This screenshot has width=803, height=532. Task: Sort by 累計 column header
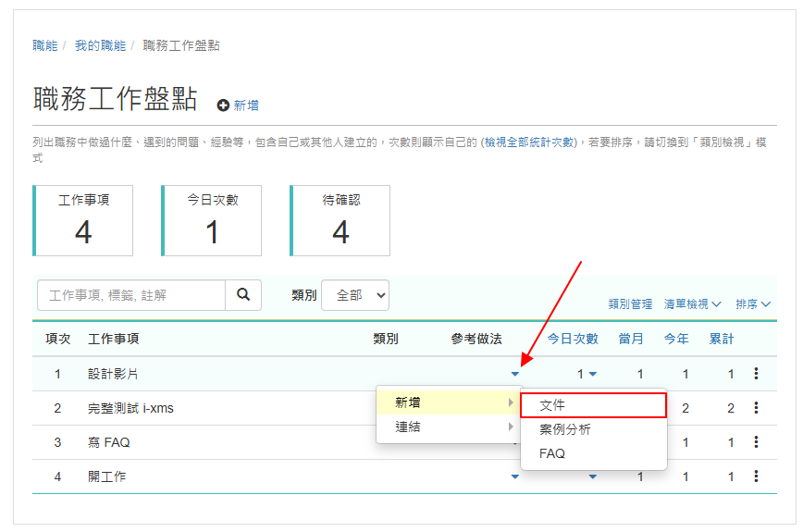722,339
